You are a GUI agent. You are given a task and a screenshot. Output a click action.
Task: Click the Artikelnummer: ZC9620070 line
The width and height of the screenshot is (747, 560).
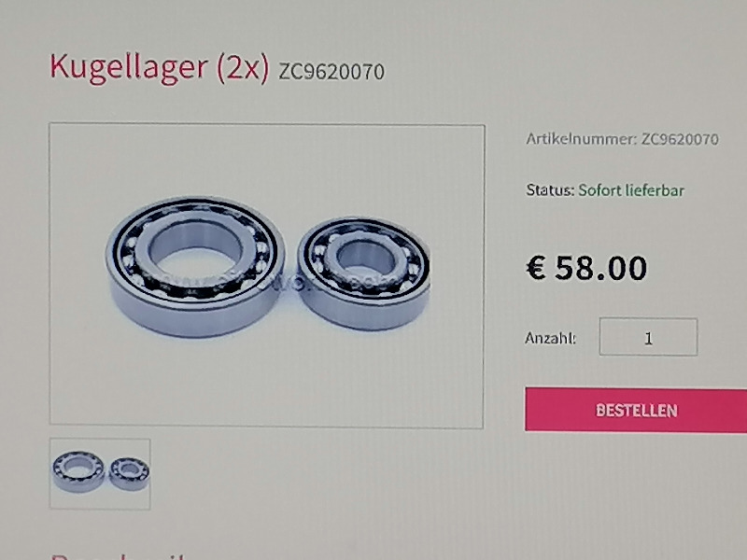coord(622,139)
